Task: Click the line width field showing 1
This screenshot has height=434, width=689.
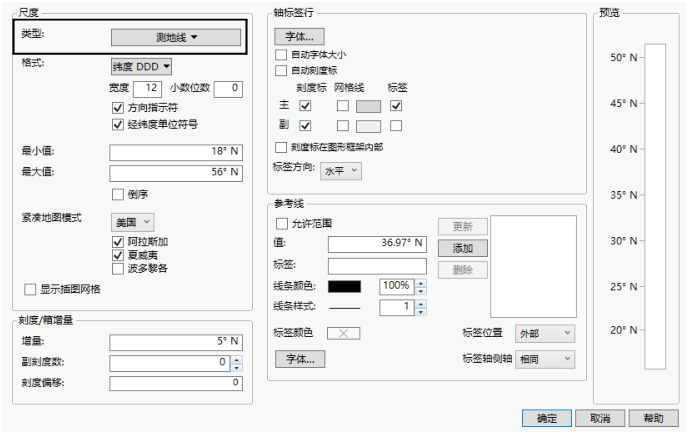Action: (x=397, y=308)
